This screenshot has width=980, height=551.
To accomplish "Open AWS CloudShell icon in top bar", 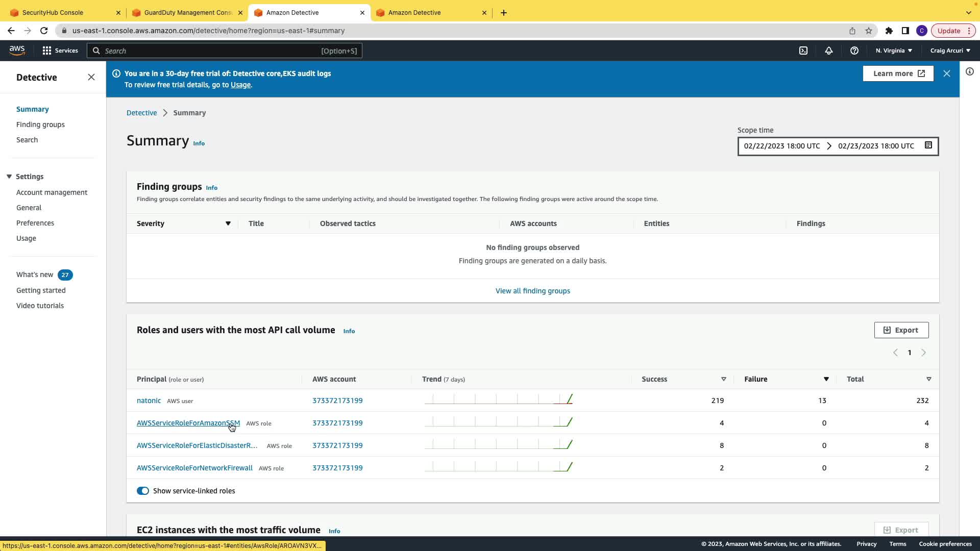I will (803, 51).
